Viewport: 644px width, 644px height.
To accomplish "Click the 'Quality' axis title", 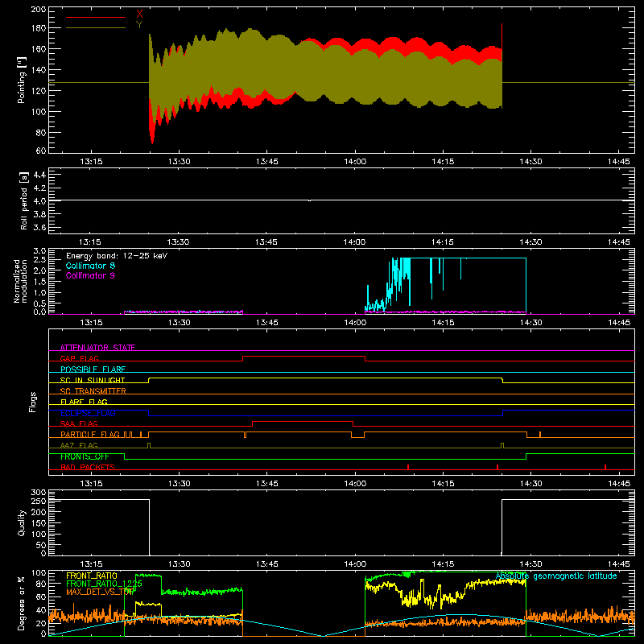I will (22, 522).
